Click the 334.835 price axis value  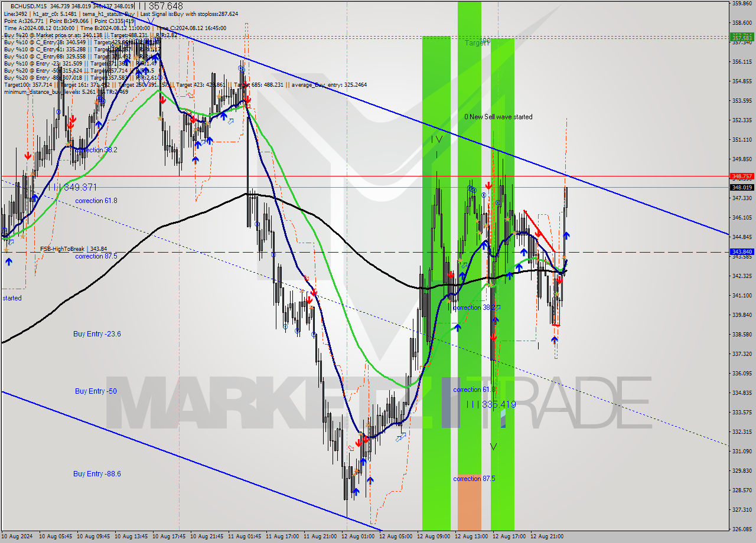click(742, 392)
